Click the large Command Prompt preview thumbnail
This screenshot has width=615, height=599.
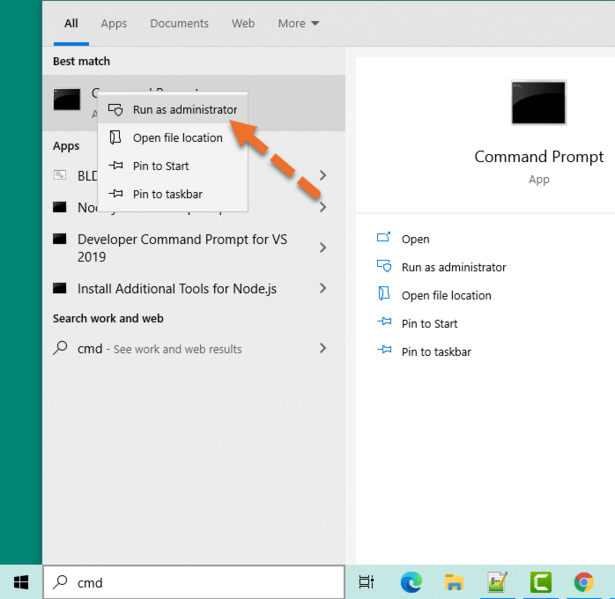point(539,102)
